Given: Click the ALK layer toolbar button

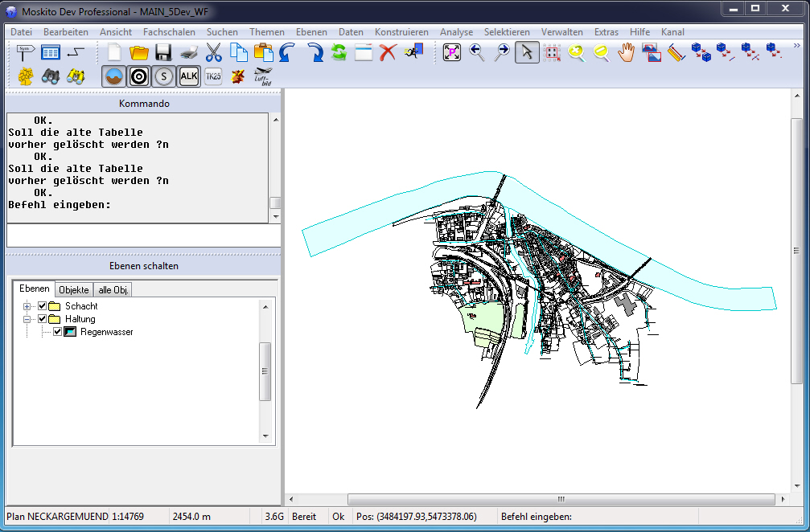Looking at the screenshot, I should [x=188, y=76].
